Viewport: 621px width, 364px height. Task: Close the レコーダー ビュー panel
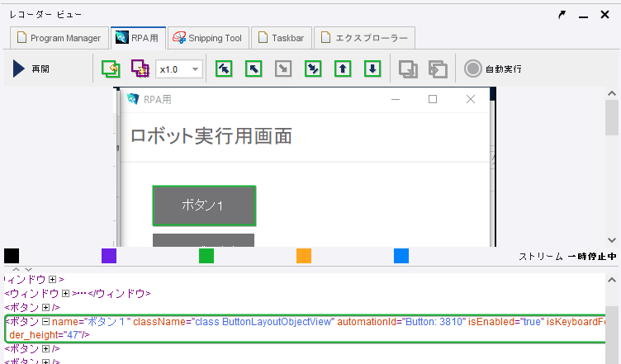(x=604, y=15)
